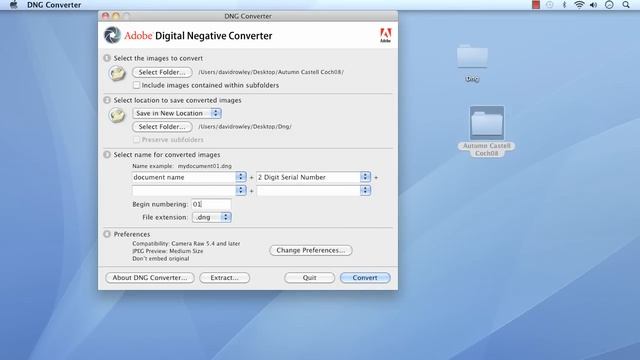
Task: Click the /Users/davidrowley/Desktop/Dng/ path text
Action: pyautogui.click(x=245, y=127)
